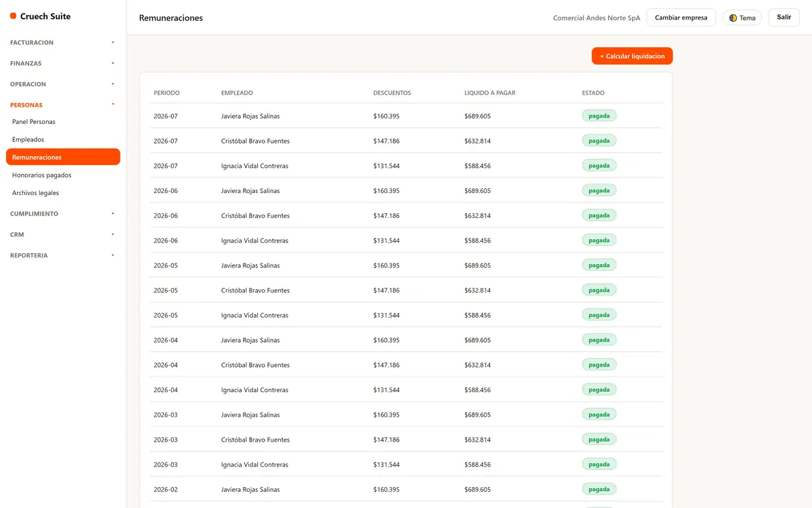The width and height of the screenshot is (812, 508).
Task: Click period 2026-05 of Javiera Rojas Salinas
Action: click(166, 266)
